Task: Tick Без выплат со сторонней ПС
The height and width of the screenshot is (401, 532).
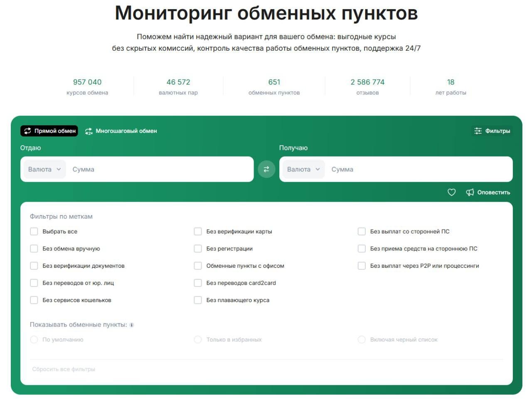Action: [x=362, y=232]
